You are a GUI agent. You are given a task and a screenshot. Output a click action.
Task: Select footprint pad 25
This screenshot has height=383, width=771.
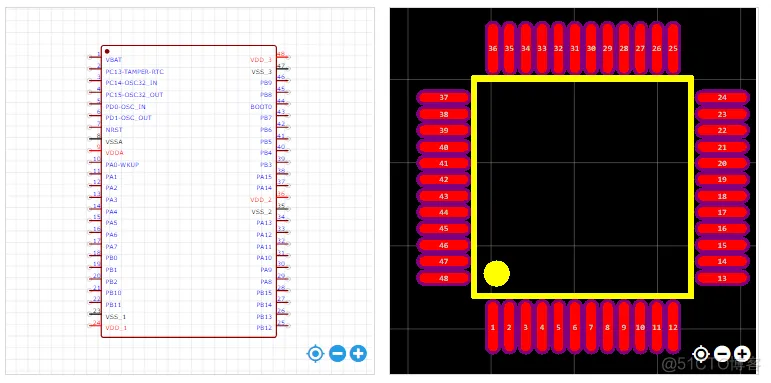(673, 48)
